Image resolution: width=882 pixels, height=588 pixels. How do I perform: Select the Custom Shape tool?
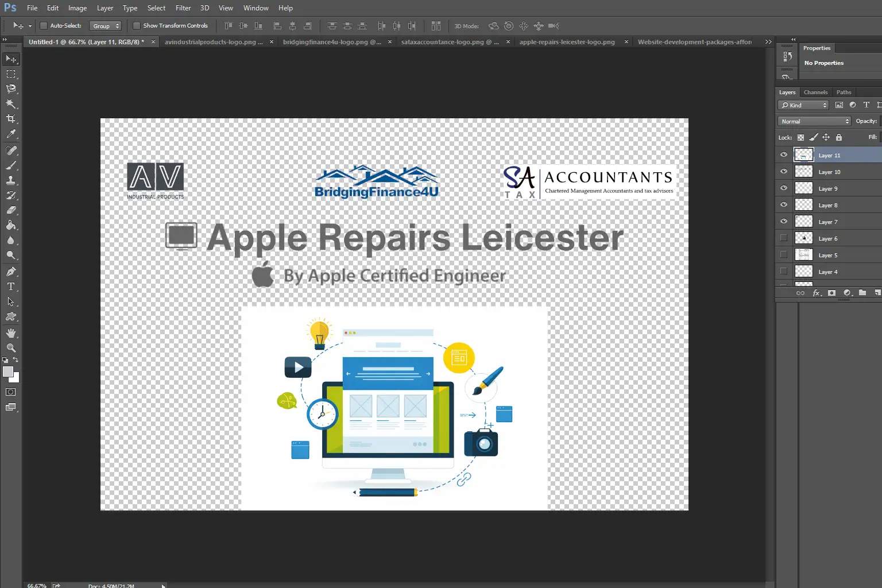click(x=11, y=316)
